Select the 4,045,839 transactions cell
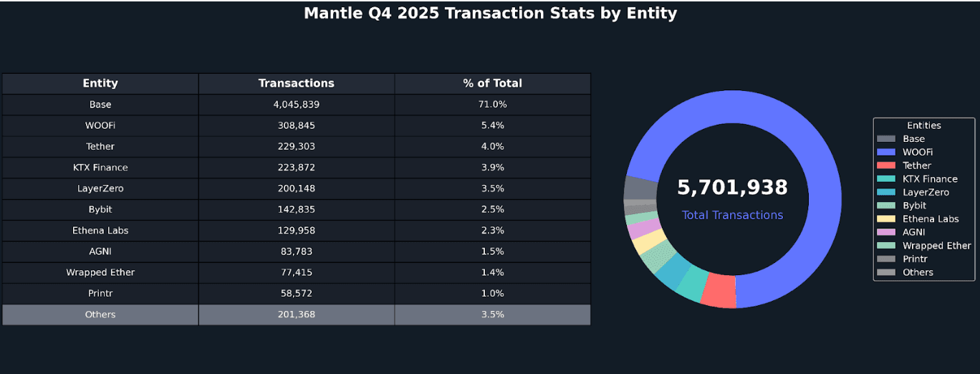 (x=297, y=105)
